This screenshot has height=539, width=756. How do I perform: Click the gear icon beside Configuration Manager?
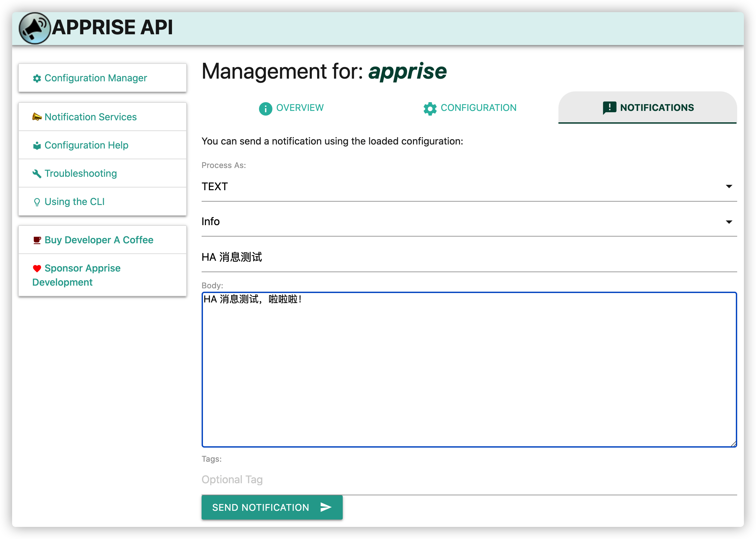37,78
